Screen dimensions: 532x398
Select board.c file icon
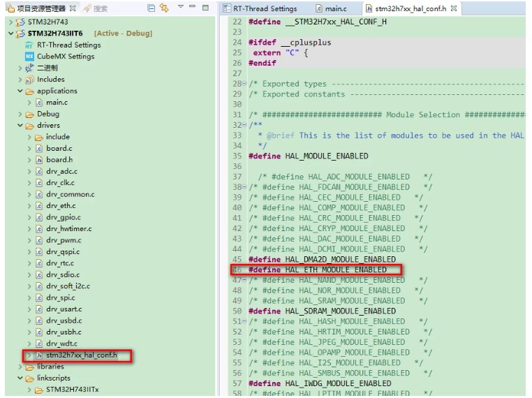click(39, 149)
